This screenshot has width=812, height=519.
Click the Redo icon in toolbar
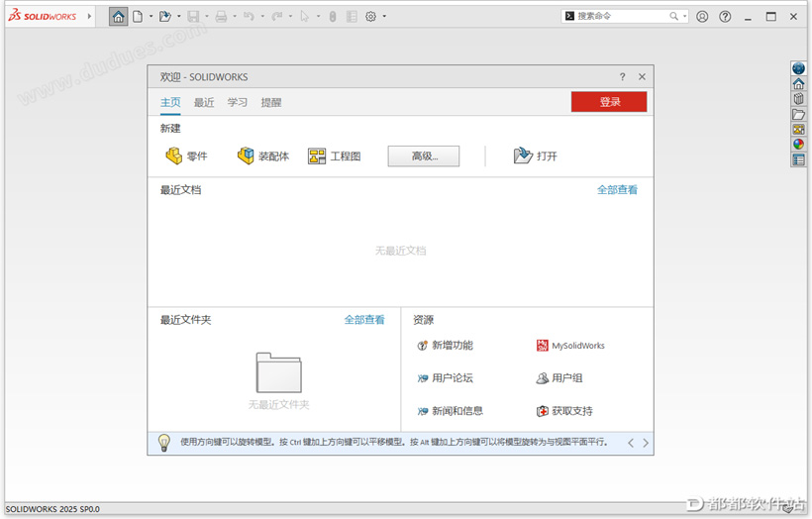tap(277, 17)
